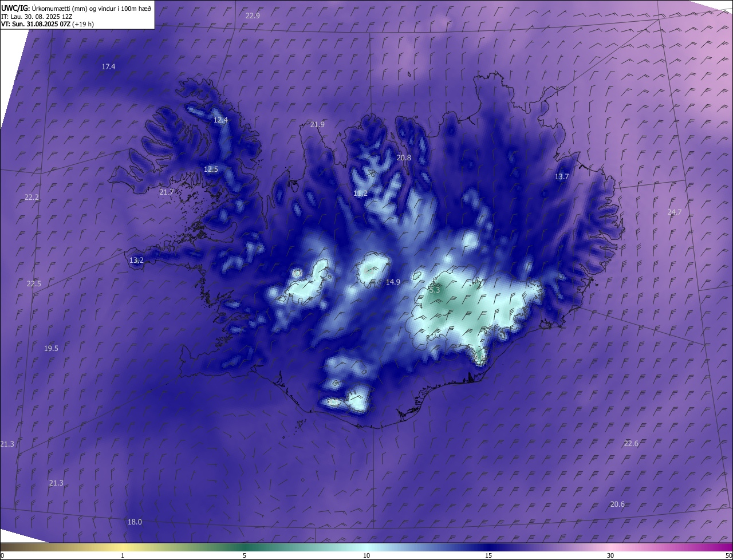Click the 11.2 value label

360,194
